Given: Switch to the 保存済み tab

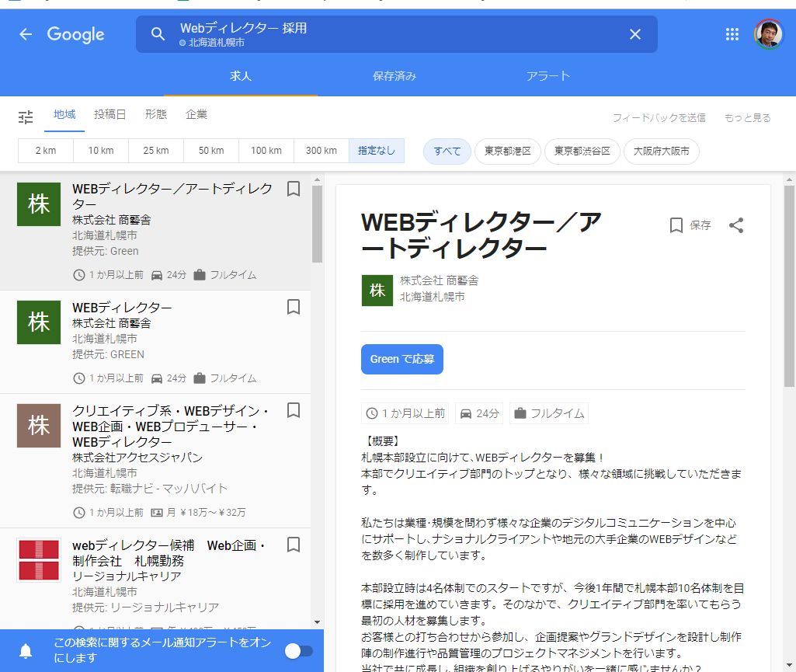Looking at the screenshot, I should click(x=395, y=76).
